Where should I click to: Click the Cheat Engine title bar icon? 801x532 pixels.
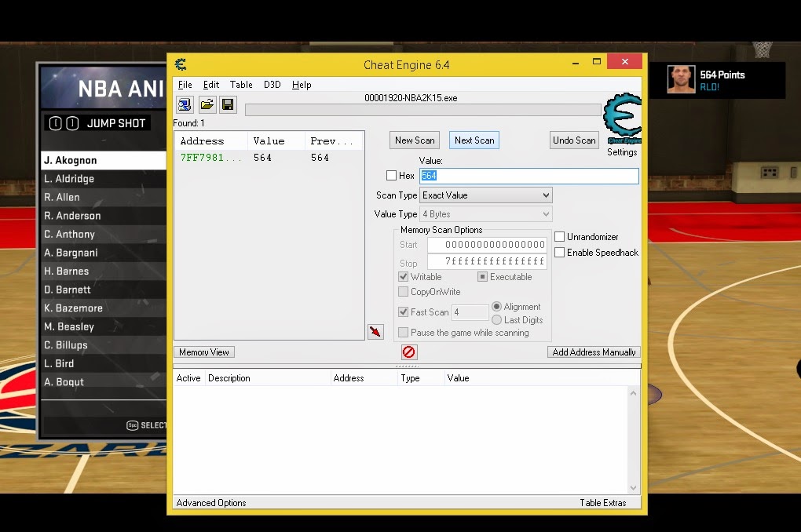[181, 64]
